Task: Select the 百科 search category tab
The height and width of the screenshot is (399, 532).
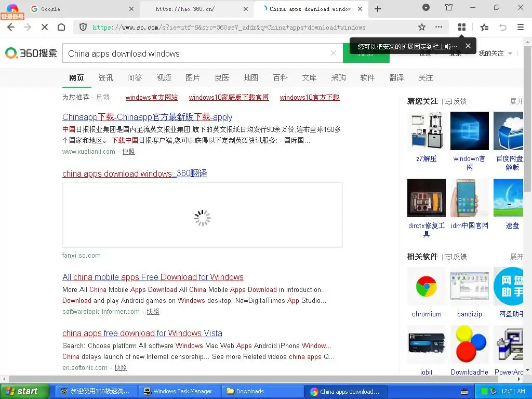Action: click(x=280, y=78)
